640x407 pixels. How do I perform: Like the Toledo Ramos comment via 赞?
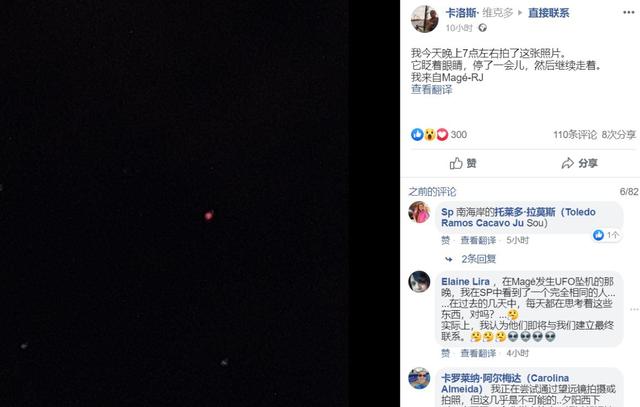point(445,240)
